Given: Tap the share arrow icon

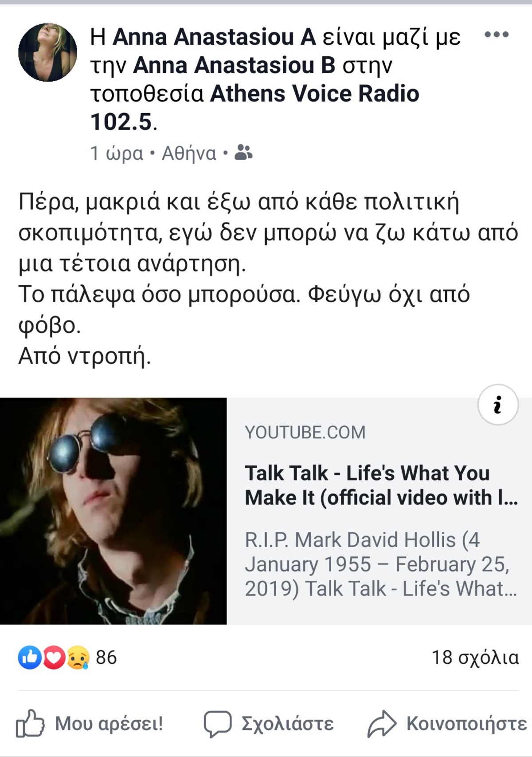Looking at the screenshot, I should click(382, 724).
